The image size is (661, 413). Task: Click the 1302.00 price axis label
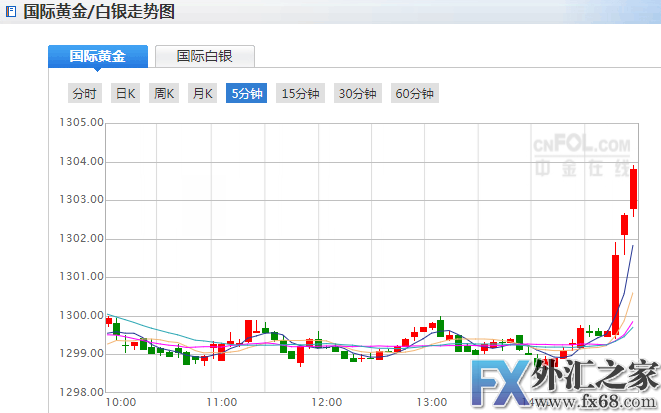coord(81,238)
